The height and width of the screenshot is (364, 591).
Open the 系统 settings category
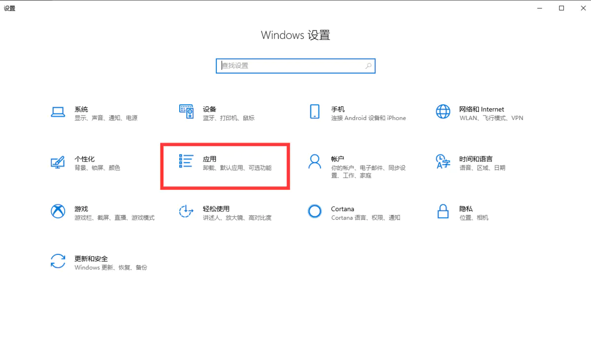click(x=81, y=109)
